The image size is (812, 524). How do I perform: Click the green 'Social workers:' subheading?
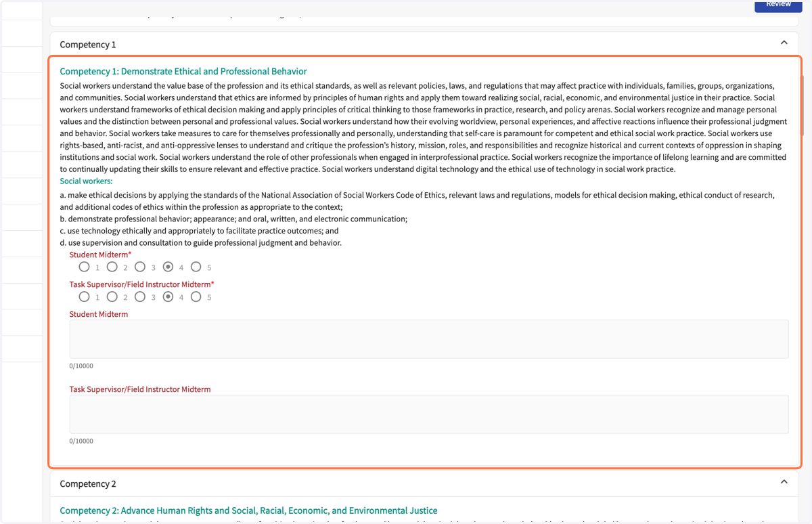coord(86,181)
